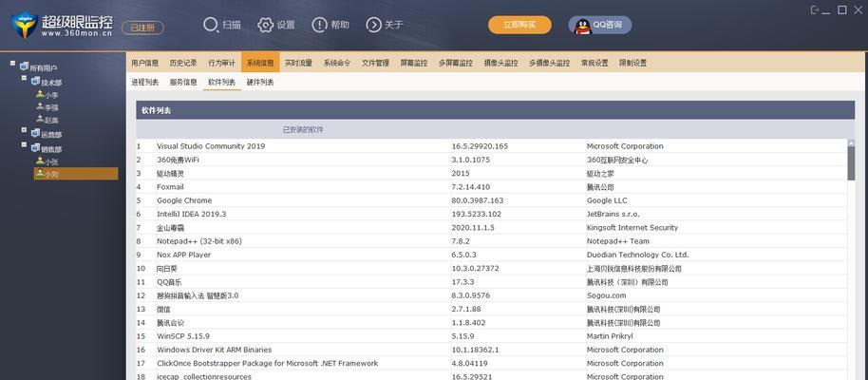Click the 已安装的软件 column header
868x380 pixels.
point(303,129)
